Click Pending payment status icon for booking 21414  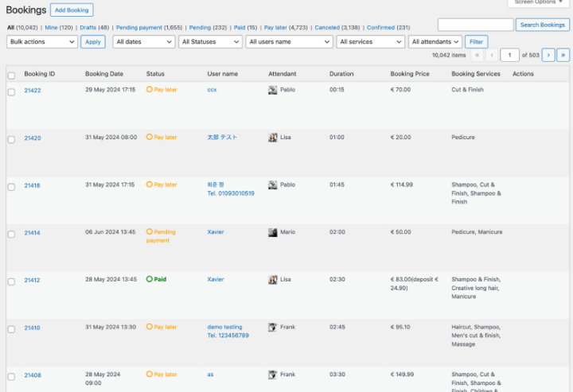(x=149, y=231)
